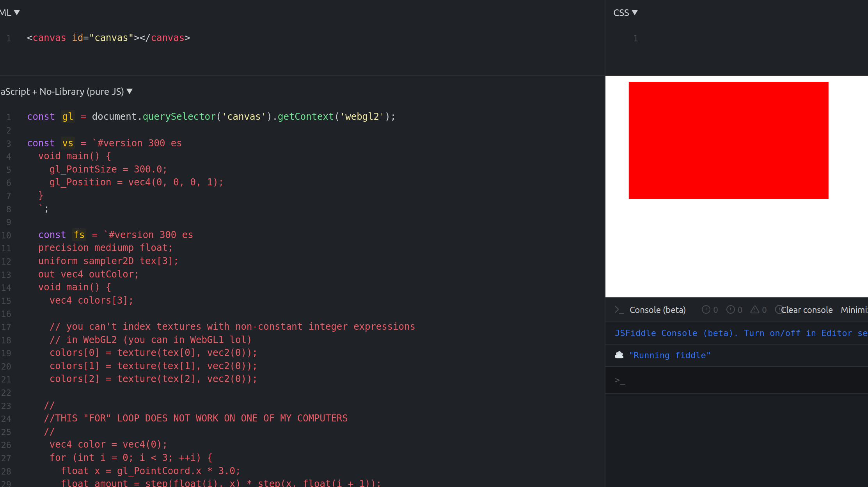This screenshot has width=868, height=487.
Task: Click the warning triangle counter icon
Action: [x=754, y=309]
